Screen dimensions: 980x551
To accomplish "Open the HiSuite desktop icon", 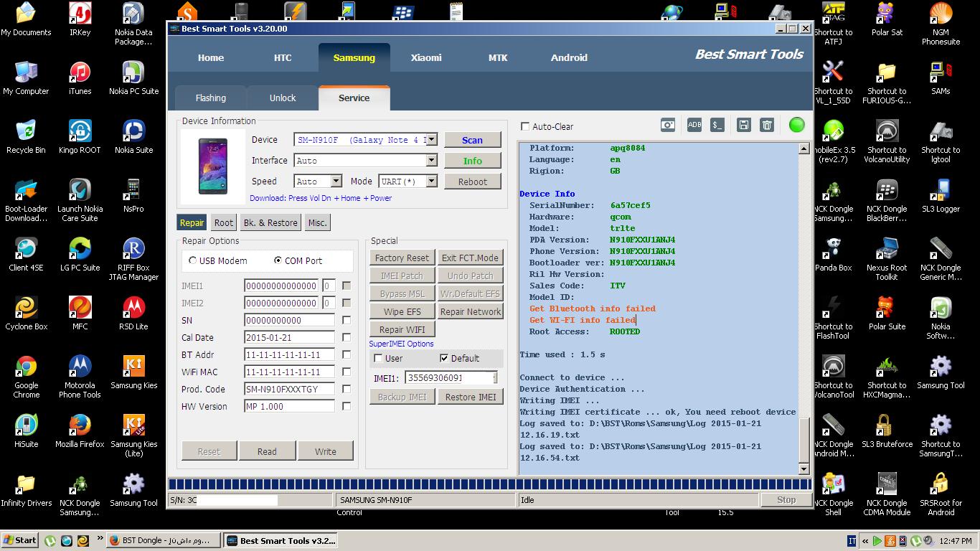I will pos(27,431).
